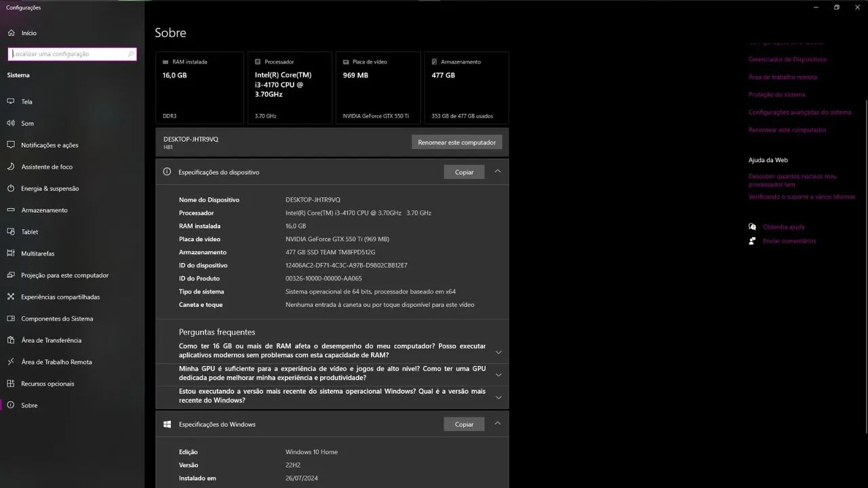
Task: Focus the Localizar uma configuração search box
Action: pos(72,54)
